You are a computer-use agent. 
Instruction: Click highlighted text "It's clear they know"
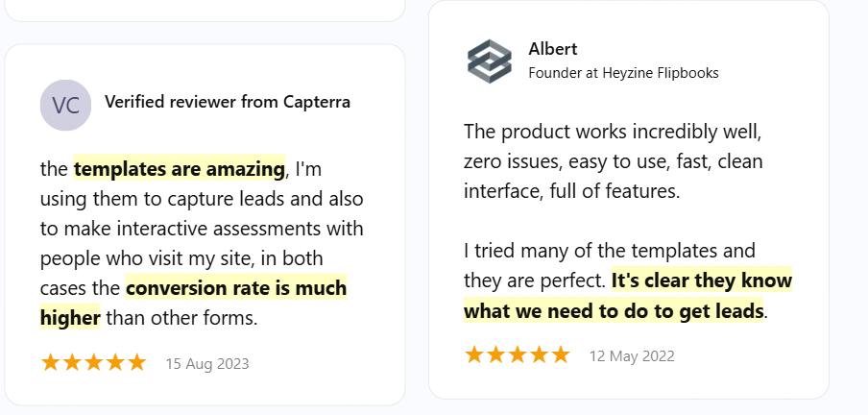(702, 281)
